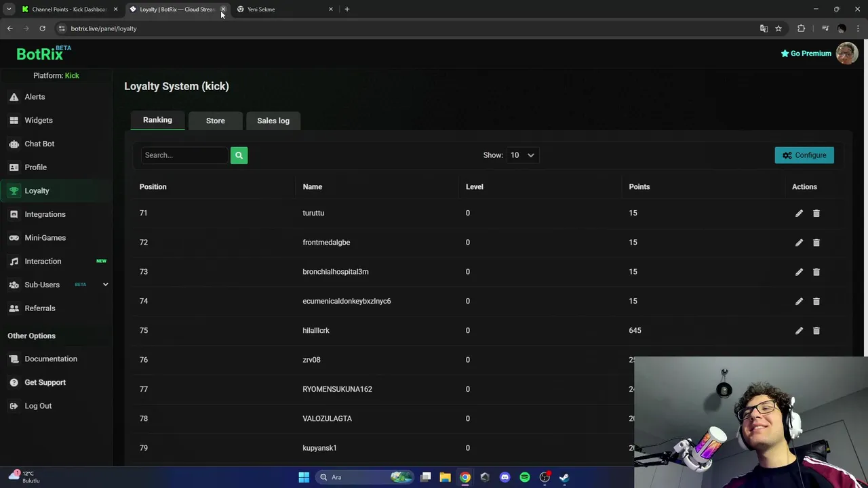This screenshot has width=868, height=488.
Task: Click the Go Premium link
Action: (x=806, y=54)
